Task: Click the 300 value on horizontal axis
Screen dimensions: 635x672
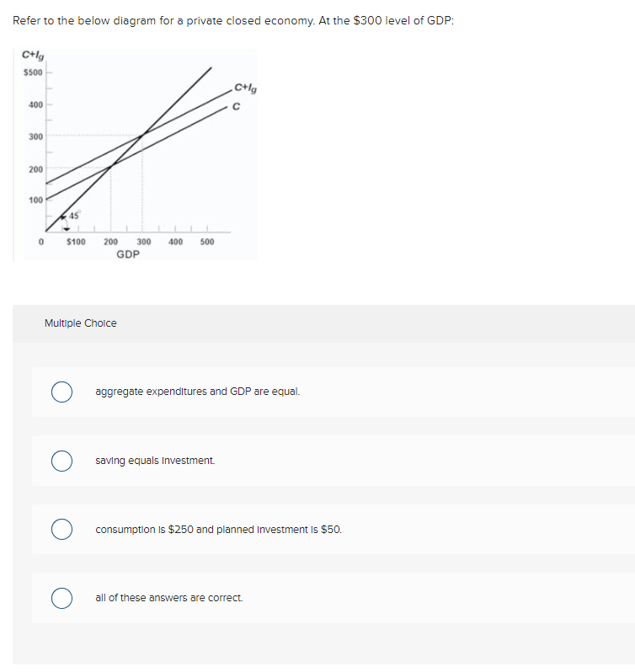Action: tap(143, 242)
